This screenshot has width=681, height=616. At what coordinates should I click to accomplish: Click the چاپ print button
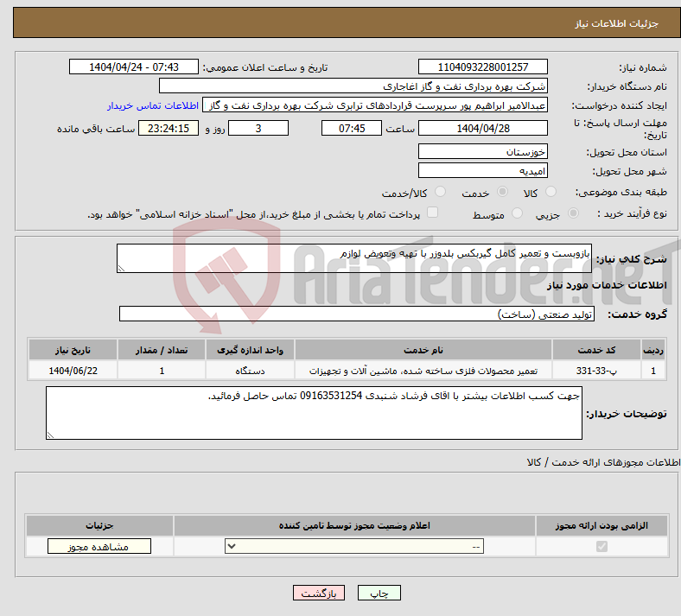[379, 593]
